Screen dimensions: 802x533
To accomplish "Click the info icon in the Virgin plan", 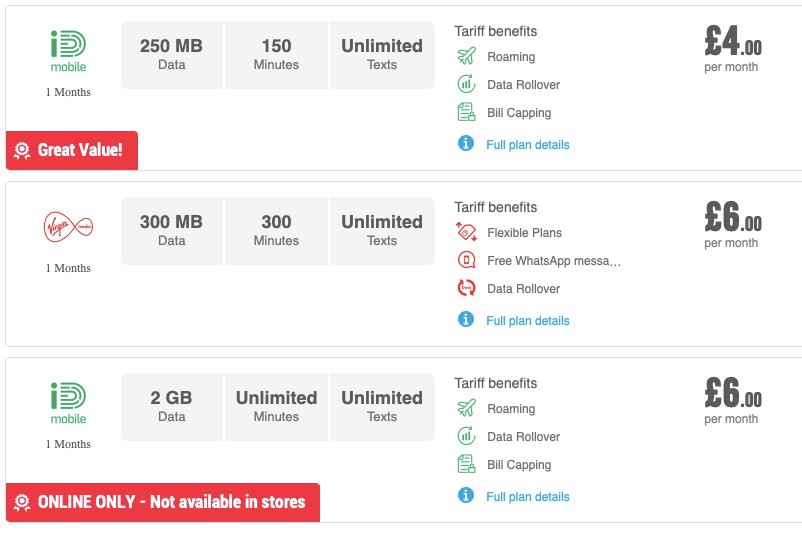I will tap(465, 320).
